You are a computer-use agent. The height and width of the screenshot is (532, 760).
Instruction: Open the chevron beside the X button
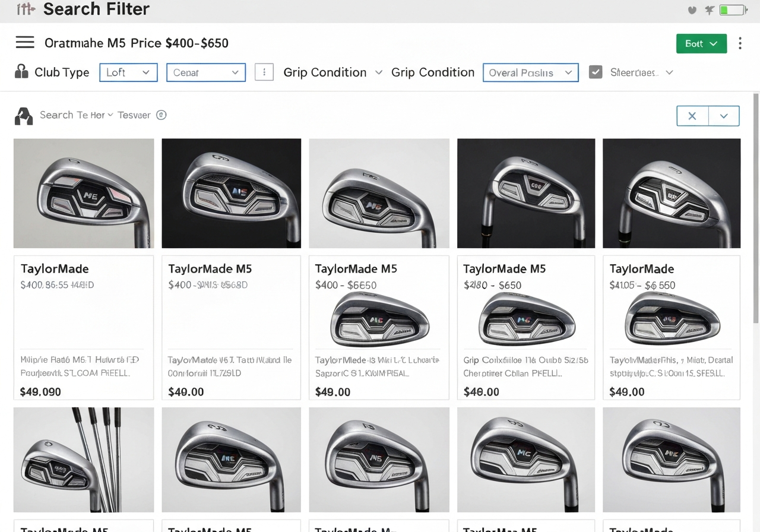coord(724,116)
